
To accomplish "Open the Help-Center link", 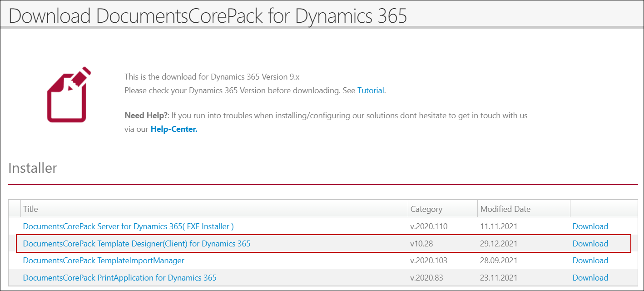I will (174, 129).
